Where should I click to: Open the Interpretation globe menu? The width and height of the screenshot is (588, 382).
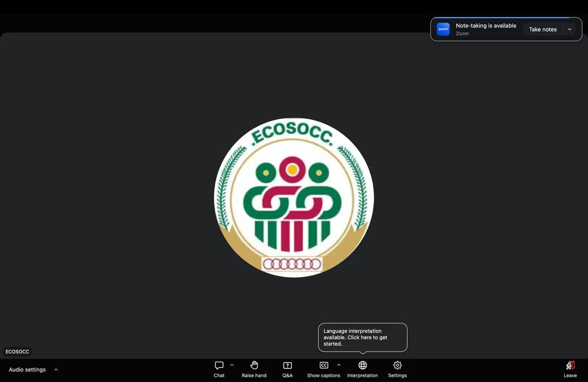[x=362, y=369]
